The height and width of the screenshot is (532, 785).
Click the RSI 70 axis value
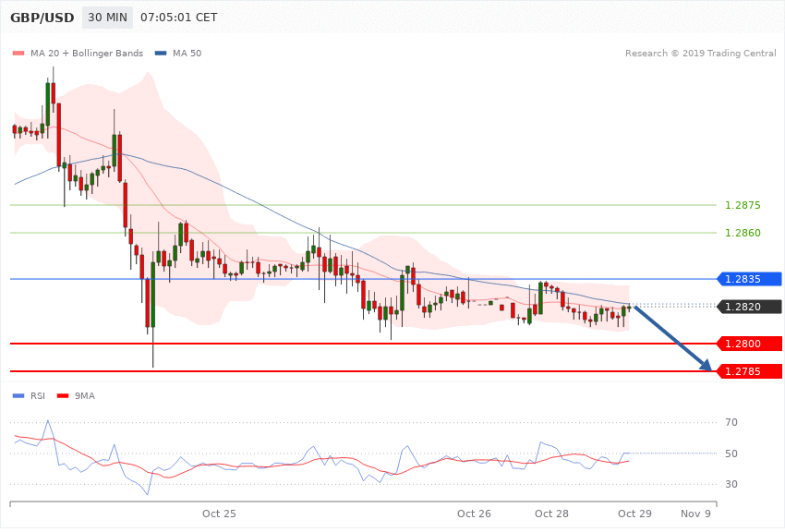[731, 422]
